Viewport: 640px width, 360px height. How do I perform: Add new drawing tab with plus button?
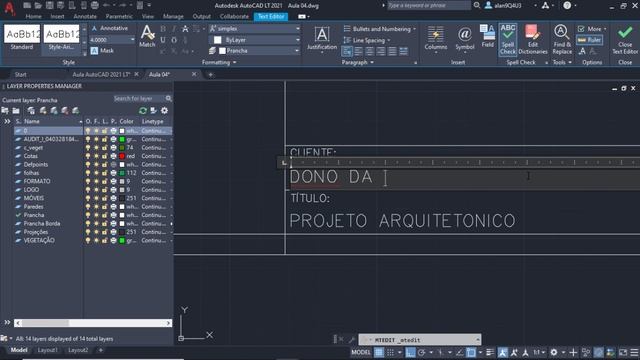(x=210, y=74)
